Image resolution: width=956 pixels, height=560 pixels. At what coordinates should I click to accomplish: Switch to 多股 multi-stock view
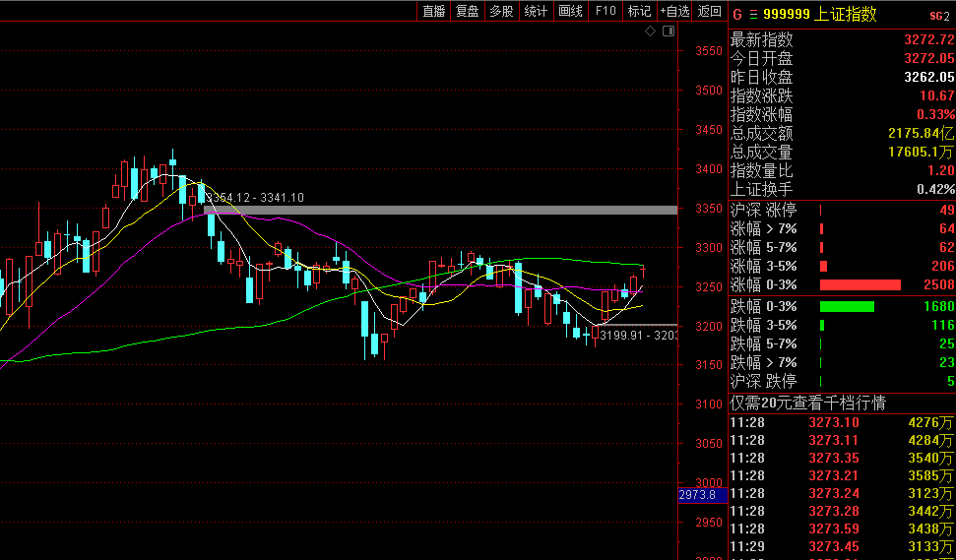pos(501,11)
